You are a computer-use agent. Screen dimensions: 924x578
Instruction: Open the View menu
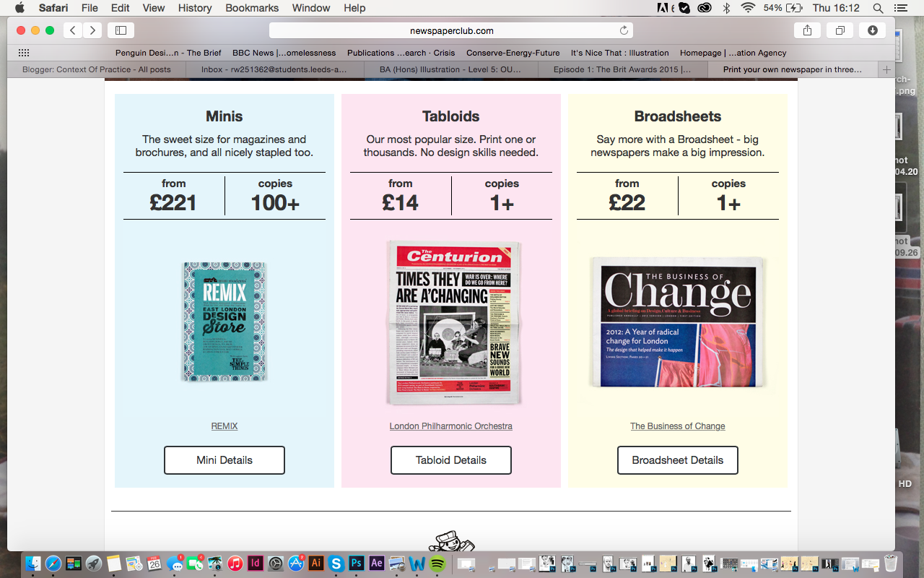click(154, 8)
